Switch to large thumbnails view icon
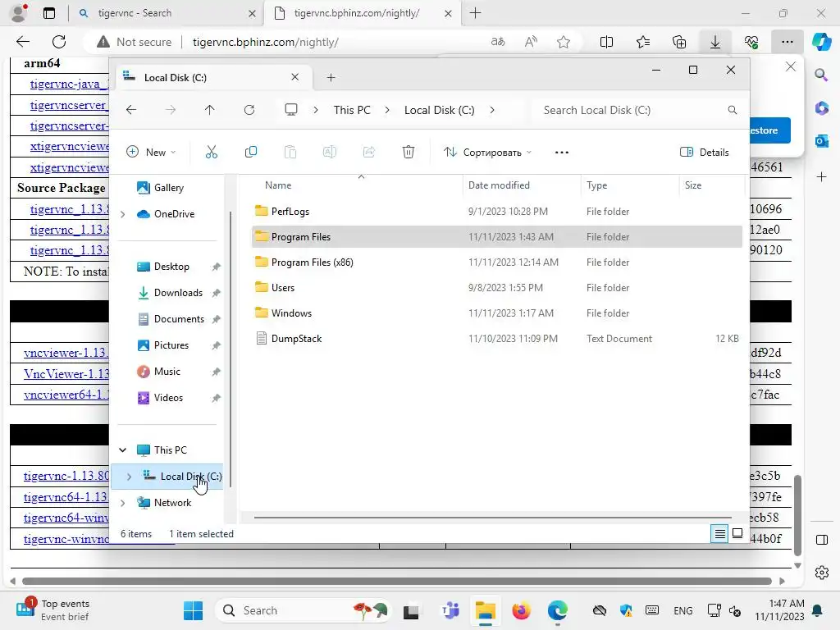Screen dimensions: 840x630 (737, 533)
